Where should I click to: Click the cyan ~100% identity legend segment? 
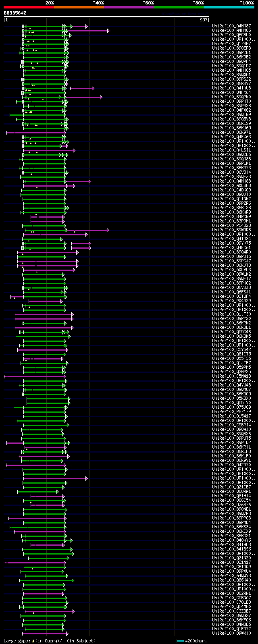pyautogui.click(x=229, y=7)
